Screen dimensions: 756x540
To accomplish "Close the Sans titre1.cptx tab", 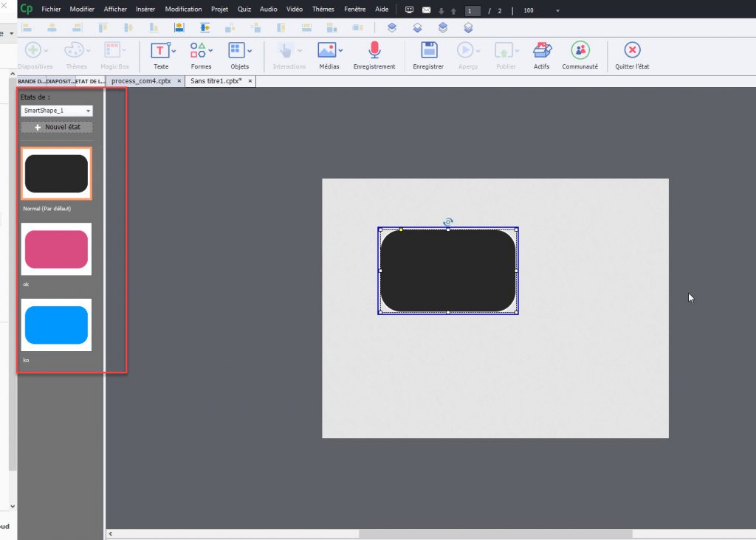I will point(250,81).
